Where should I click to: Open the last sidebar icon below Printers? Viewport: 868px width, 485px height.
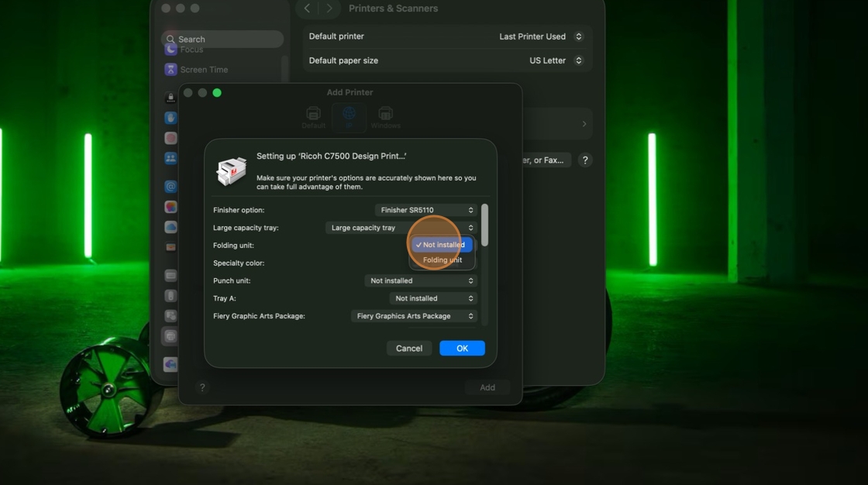click(x=170, y=364)
